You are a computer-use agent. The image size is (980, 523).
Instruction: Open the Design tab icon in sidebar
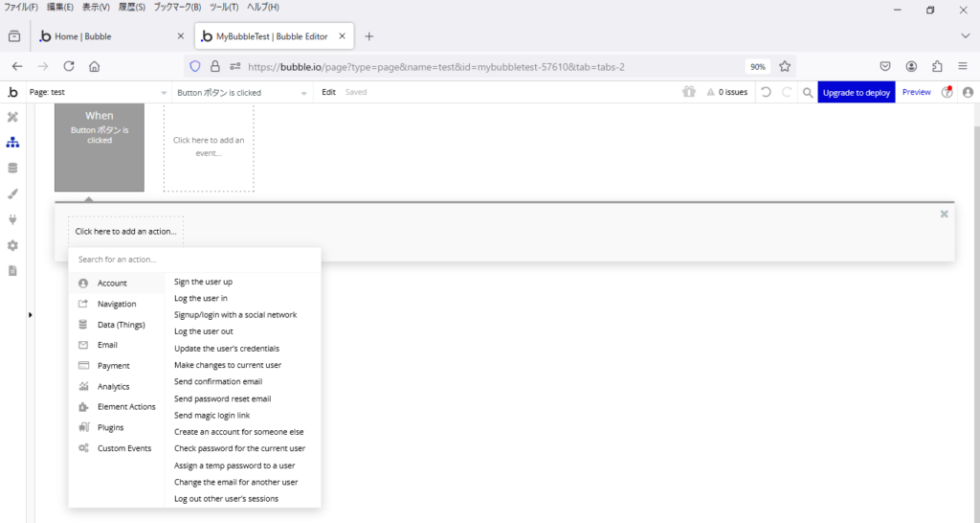coord(12,117)
